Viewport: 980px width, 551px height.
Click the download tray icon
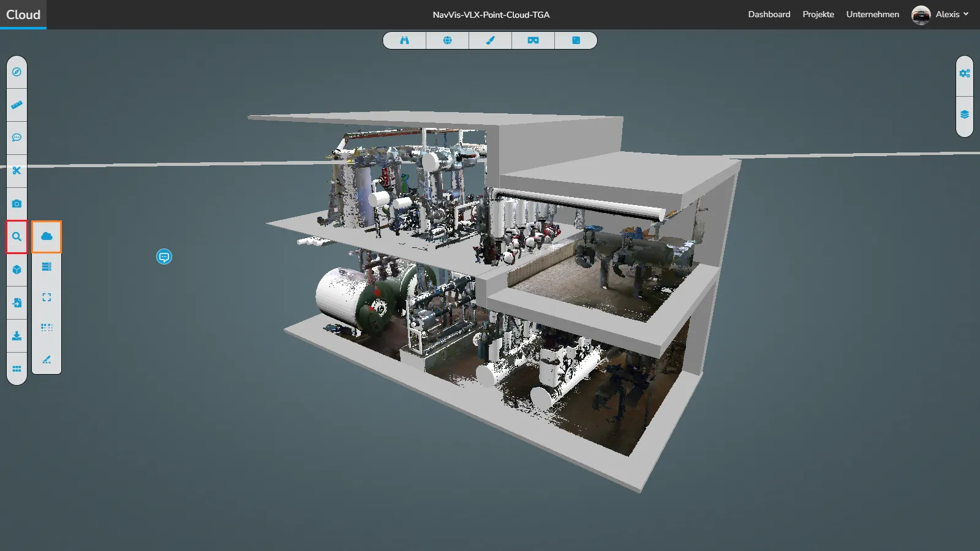click(x=17, y=336)
